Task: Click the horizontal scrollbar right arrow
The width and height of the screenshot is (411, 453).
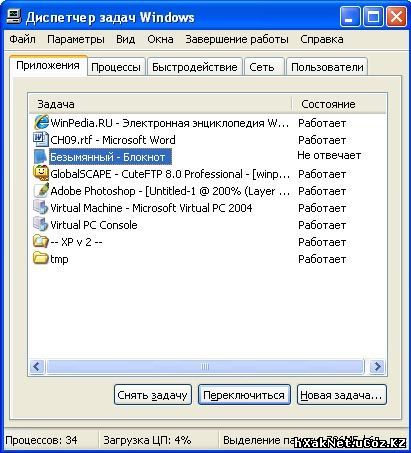Action: tap(377, 367)
